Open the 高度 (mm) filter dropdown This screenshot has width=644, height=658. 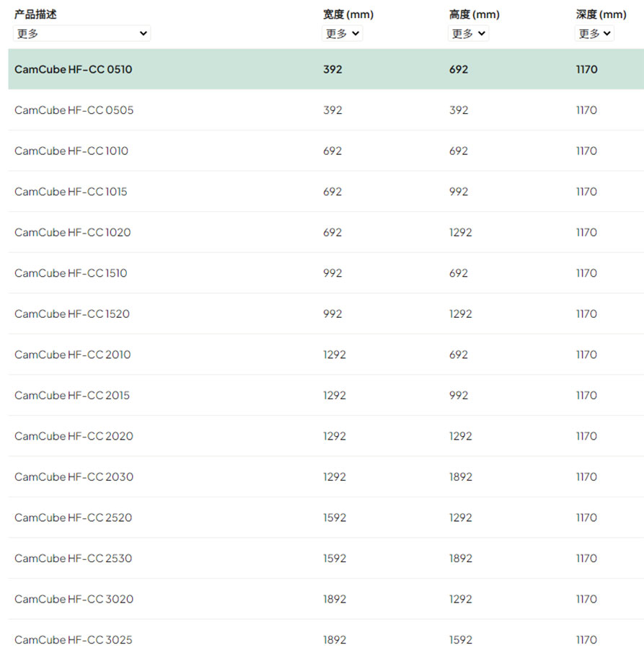[x=468, y=34]
